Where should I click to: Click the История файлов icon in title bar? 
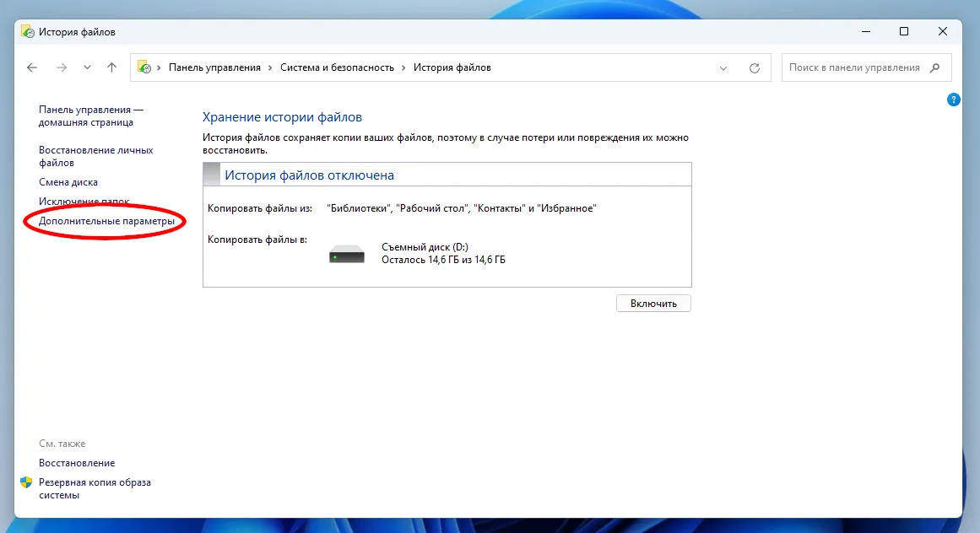point(27,32)
